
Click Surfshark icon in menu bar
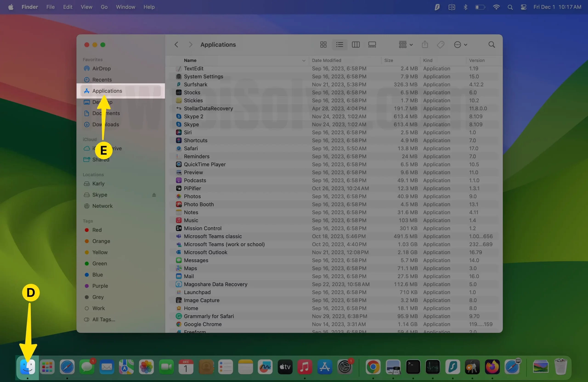coord(437,7)
